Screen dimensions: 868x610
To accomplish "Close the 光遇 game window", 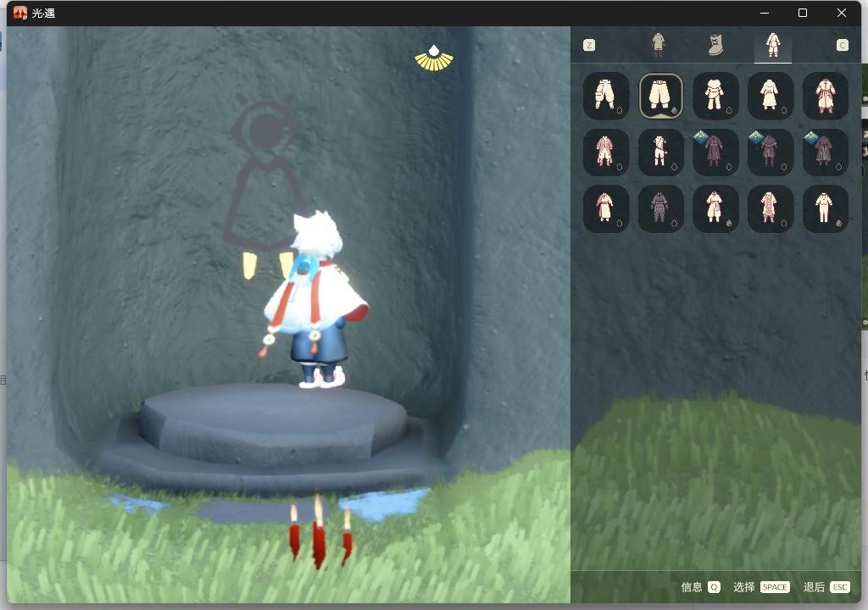I will 842,13.
